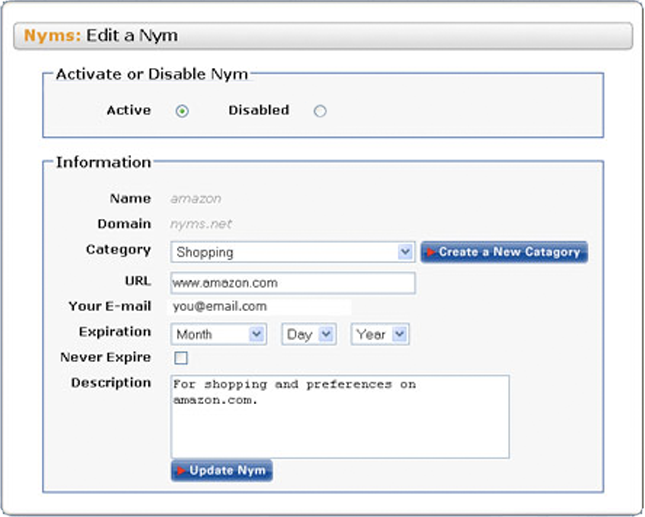
Task: Click the Expiration field label
Action: [115, 332]
